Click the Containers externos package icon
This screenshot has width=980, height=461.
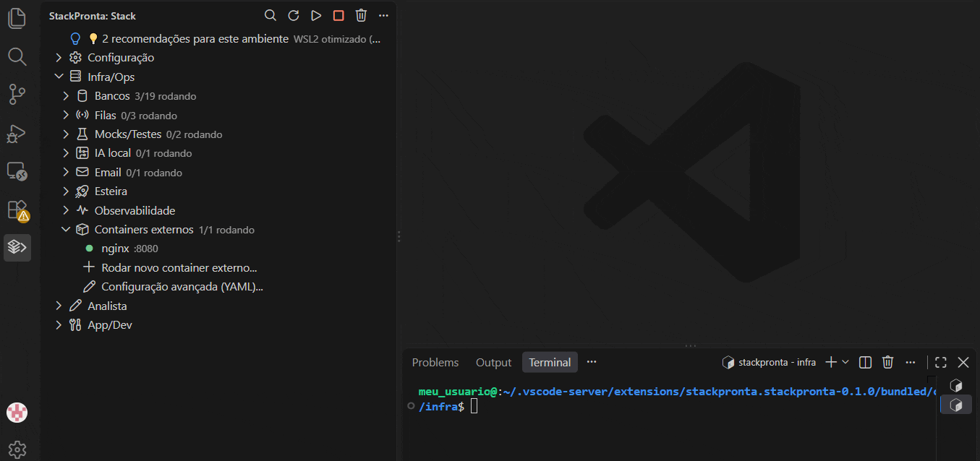[82, 230]
